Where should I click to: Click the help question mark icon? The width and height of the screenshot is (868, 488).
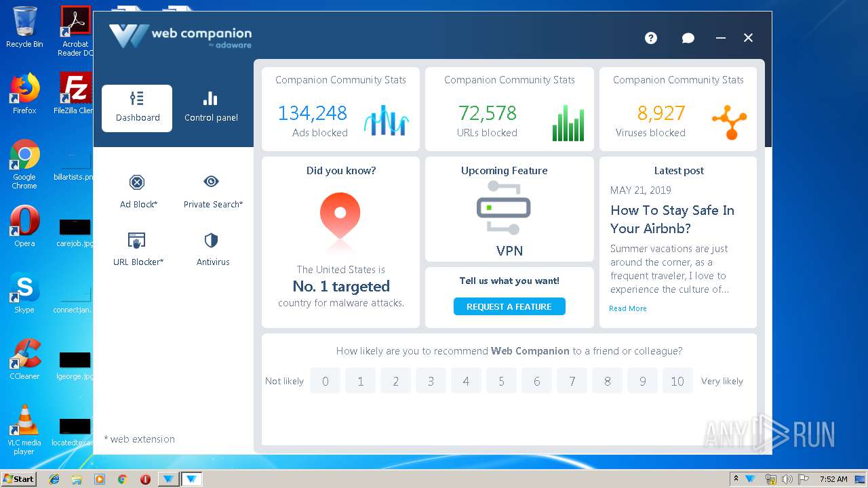651,38
